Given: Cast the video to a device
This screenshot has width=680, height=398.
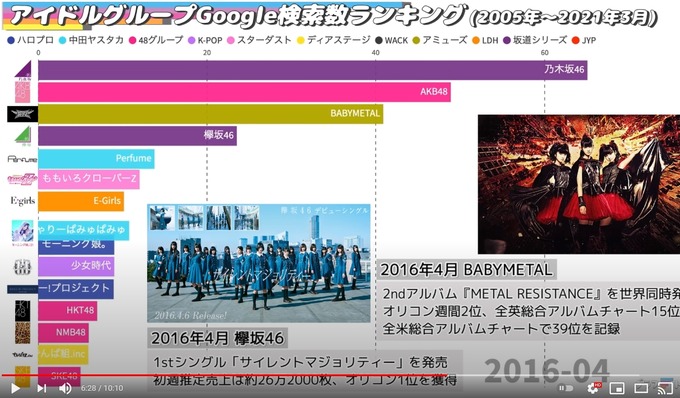Looking at the screenshot, I should [x=665, y=388].
